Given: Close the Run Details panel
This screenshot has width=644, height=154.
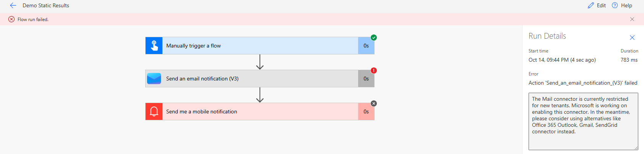Looking at the screenshot, I should [632, 37].
